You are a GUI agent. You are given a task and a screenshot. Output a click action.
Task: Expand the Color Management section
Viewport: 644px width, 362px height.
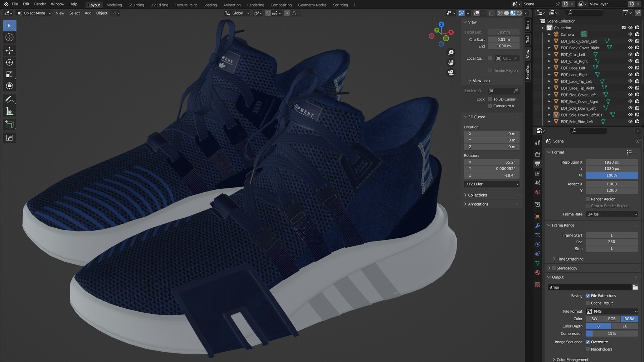[572, 359]
